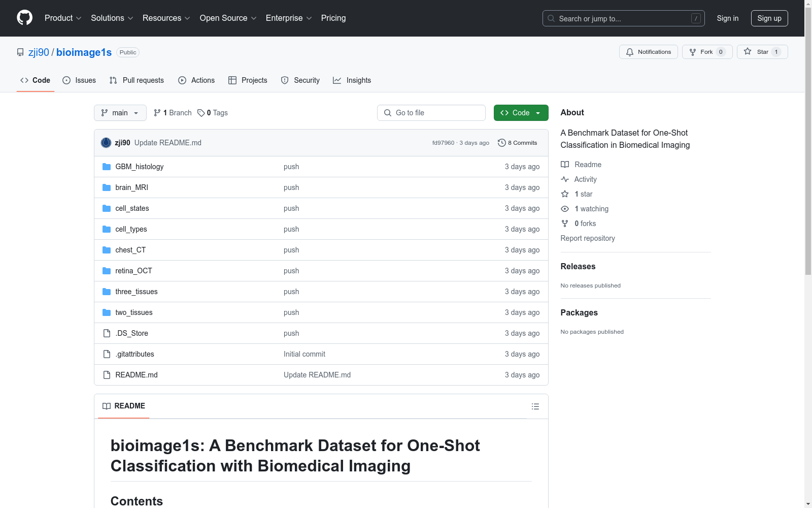Click the Activity pulse icon

pos(565,179)
